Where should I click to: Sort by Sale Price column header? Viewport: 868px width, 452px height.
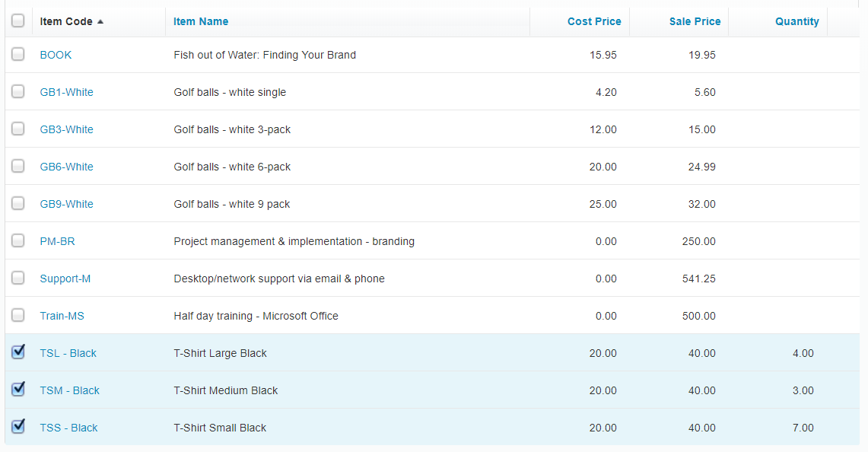(x=695, y=21)
